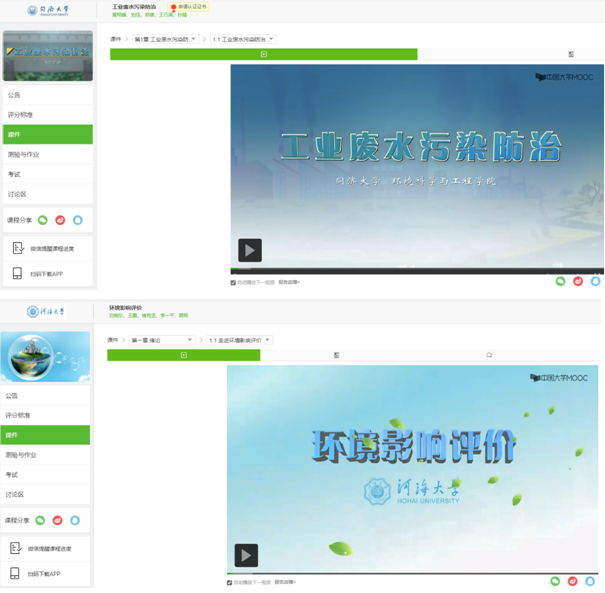
Task: Click 课件 breadcrumb link in Tongji course
Action: (116, 39)
